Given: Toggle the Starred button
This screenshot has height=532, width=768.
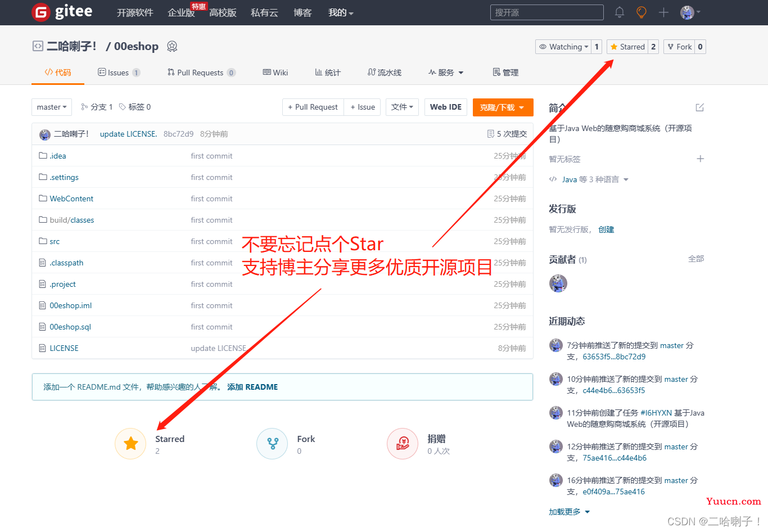Looking at the screenshot, I should click(x=627, y=47).
